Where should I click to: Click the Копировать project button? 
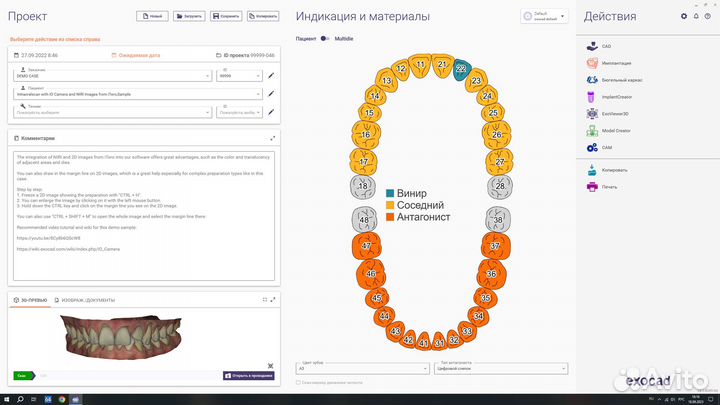(x=263, y=16)
